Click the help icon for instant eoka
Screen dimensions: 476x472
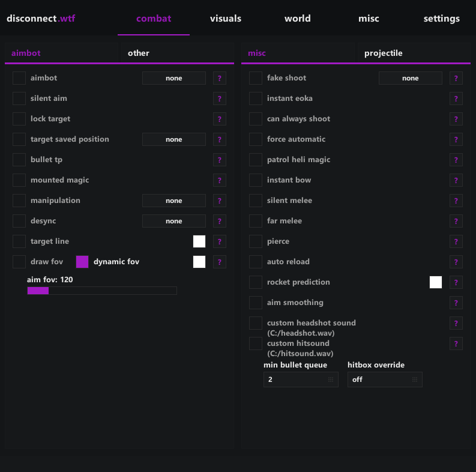456,98
